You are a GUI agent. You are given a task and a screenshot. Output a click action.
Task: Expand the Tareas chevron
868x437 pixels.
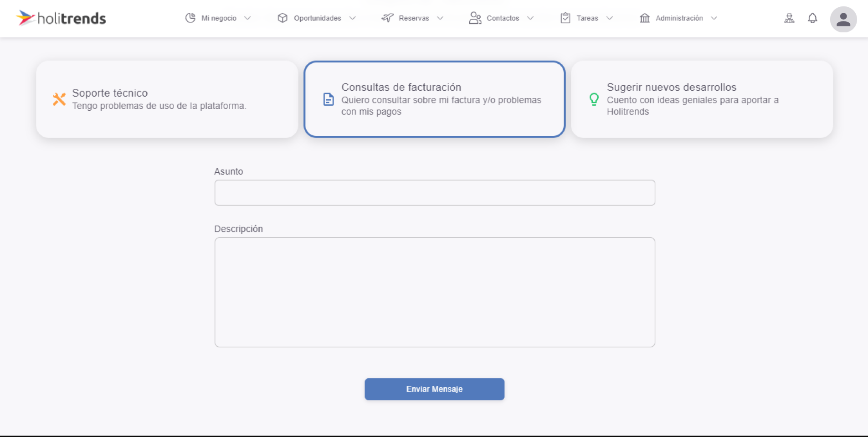coord(610,18)
